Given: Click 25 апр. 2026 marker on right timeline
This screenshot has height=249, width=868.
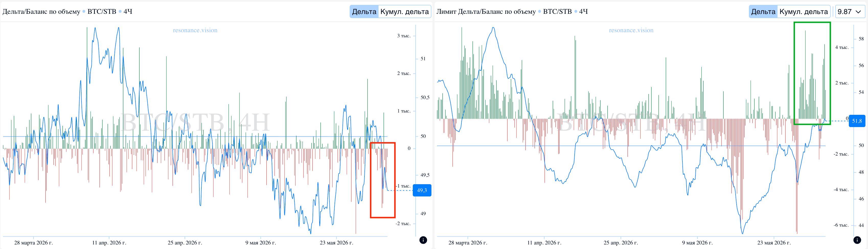Looking at the screenshot, I should coord(621,243).
